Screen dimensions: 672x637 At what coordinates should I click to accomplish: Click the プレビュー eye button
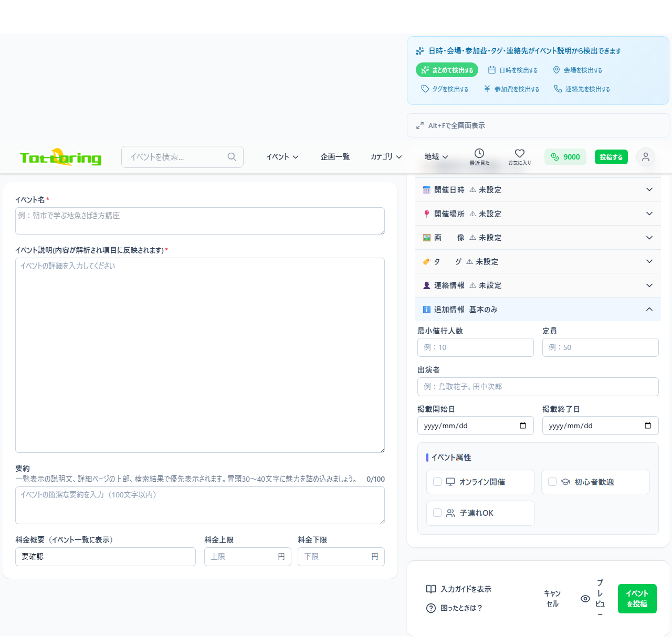tap(593, 599)
